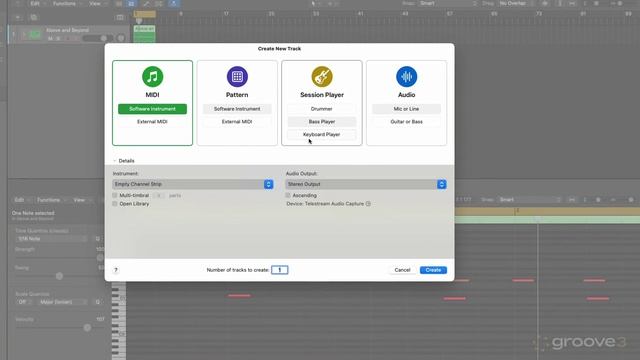Screen dimensions: 640x360
Task: Click the Above and Beyond track volume slider
Action: tap(98, 38)
